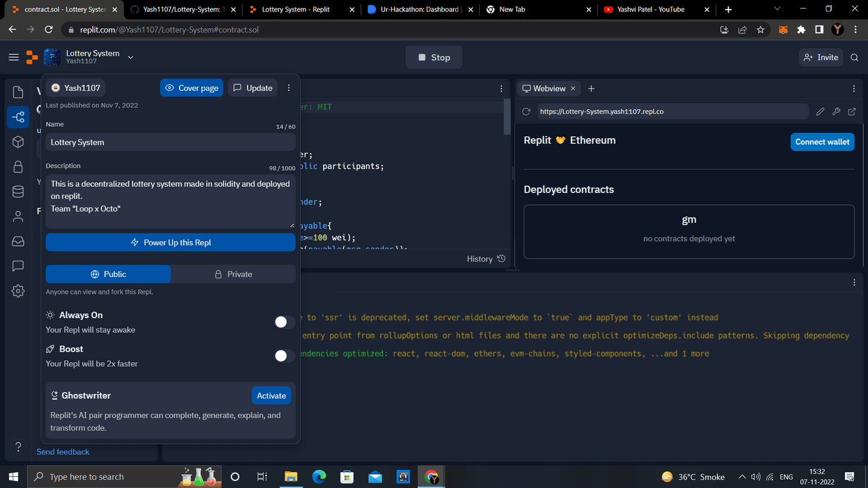Open webview devtools wrench icon

coord(836,111)
